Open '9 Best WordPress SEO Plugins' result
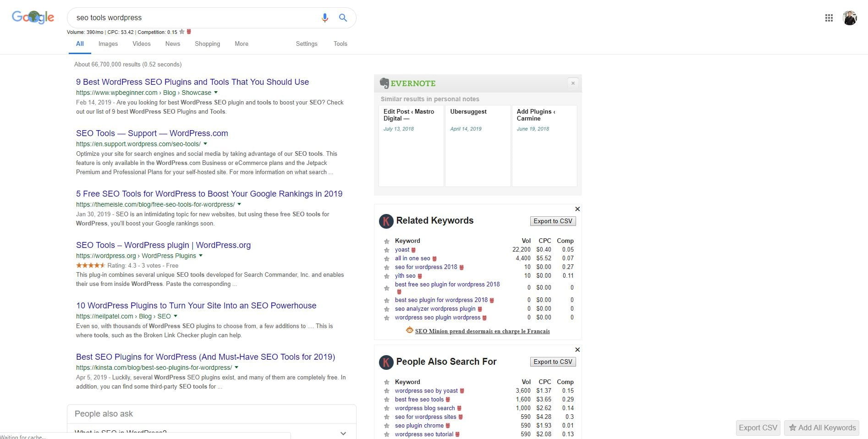 192,82
